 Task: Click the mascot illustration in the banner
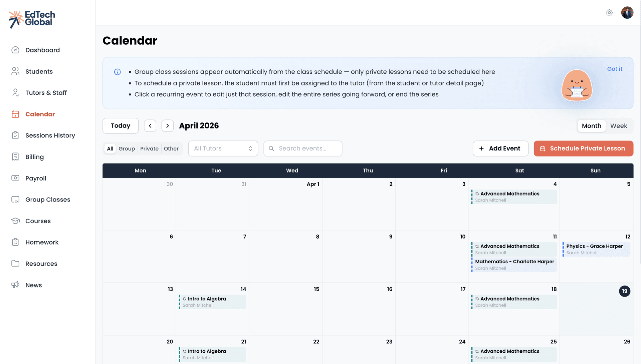pyautogui.click(x=577, y=85)
